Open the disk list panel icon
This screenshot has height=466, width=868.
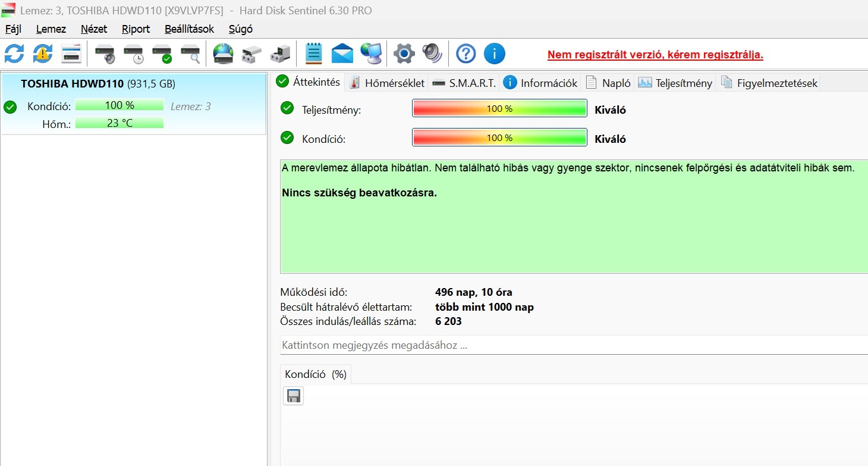click(71, 54)
